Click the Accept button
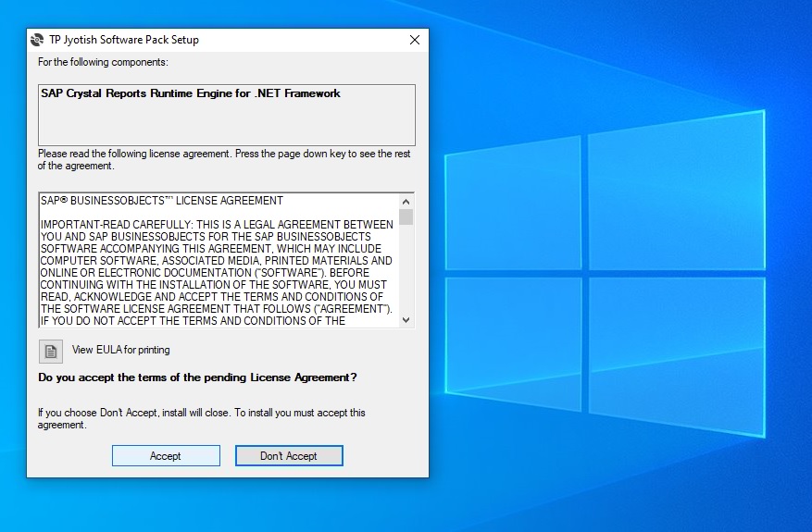 (x=166, y=455)
